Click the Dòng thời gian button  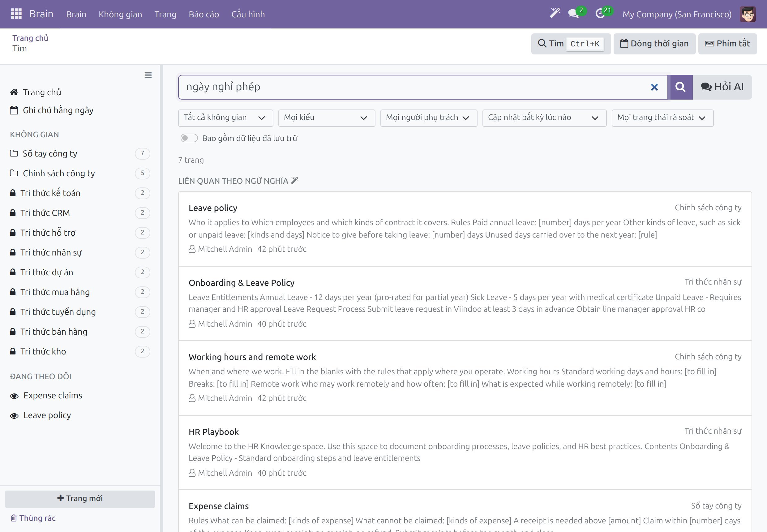pos(654,44)
